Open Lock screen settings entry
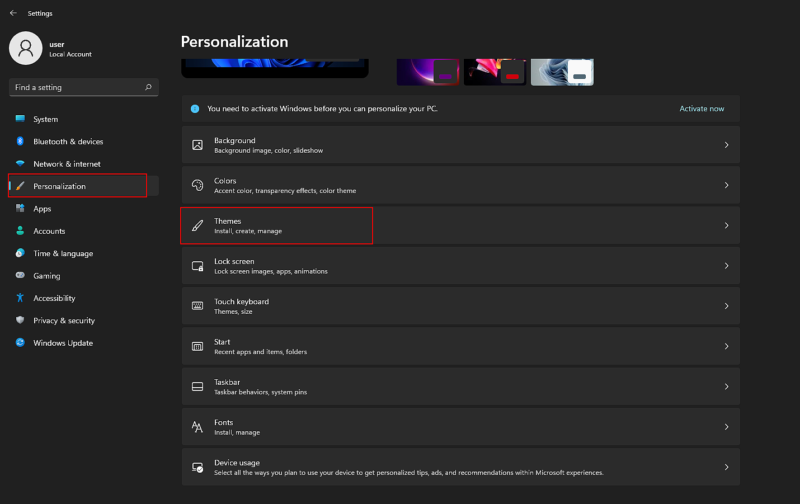The height and width of the screenshot is (504, 800). tap(461, 266)
